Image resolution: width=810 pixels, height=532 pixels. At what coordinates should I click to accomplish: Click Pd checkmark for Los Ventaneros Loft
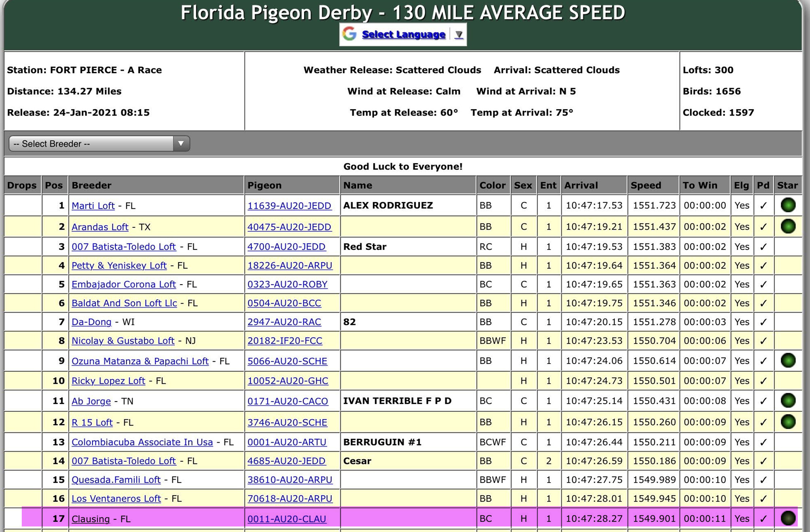pyautogui.click(x=763, y=499)
